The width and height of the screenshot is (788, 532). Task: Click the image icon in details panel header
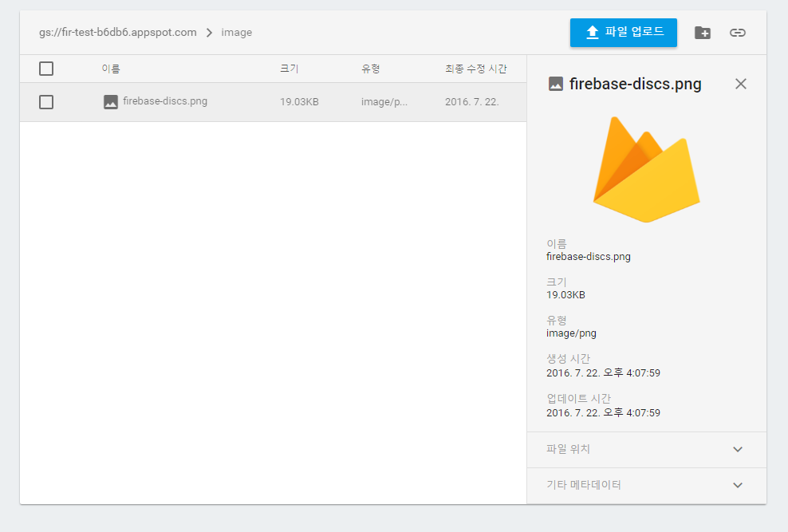(555, 84)
